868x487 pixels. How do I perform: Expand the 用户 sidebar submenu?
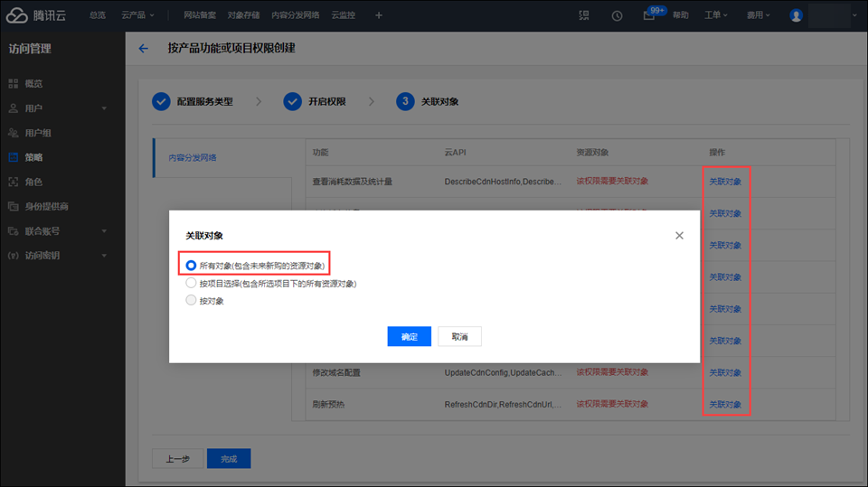point(104,108)
